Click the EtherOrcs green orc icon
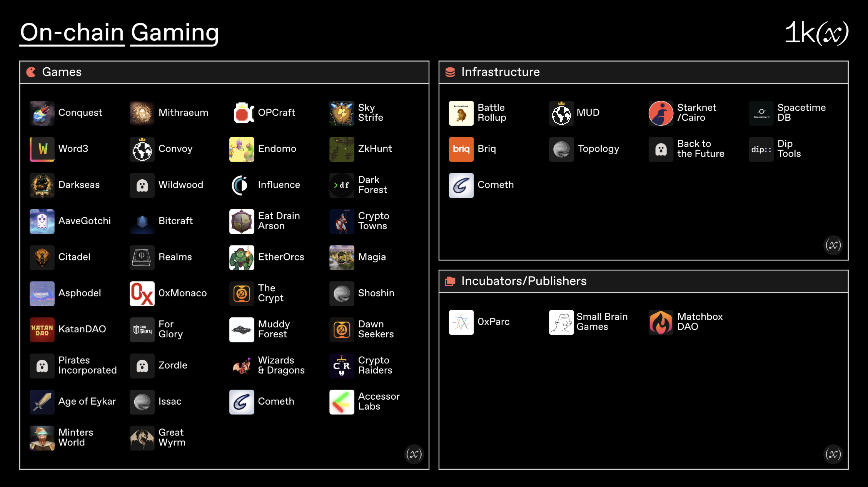The width and height of the screenshot is (868, 487). coord(242,257)
